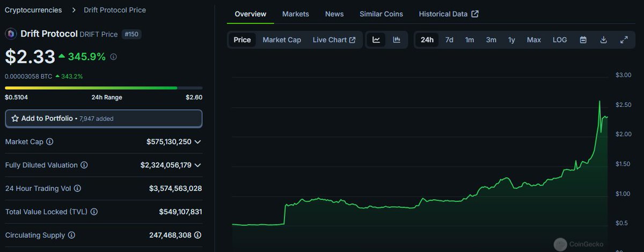Select the 1m time range
The width and height of the screenshot is (644, 252).
(470, 40)
